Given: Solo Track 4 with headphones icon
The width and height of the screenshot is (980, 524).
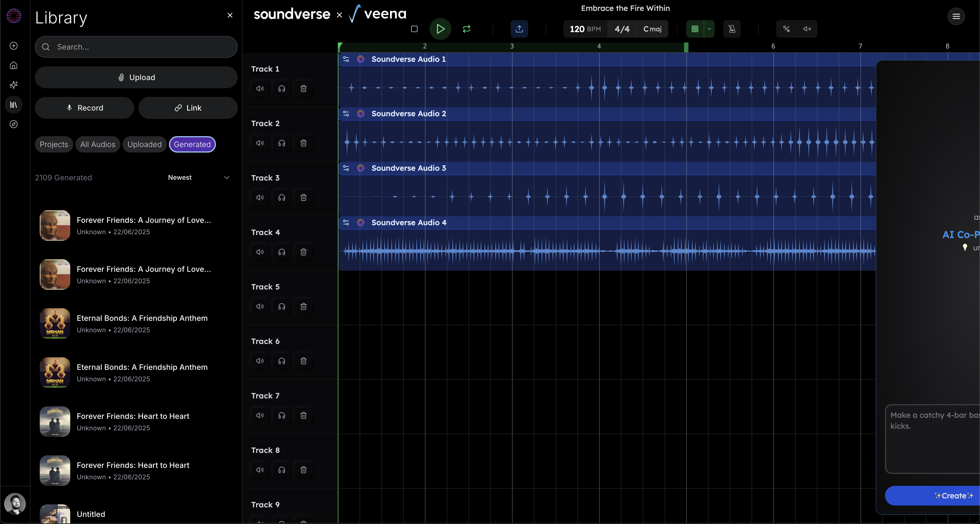Looking at the screenshot, I should click(x=282, y=252).
